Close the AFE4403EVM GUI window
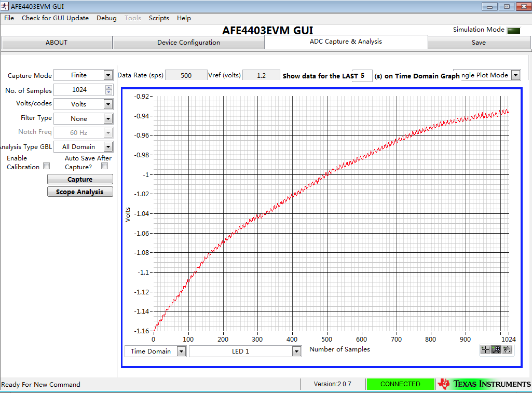 click(523, 6)
